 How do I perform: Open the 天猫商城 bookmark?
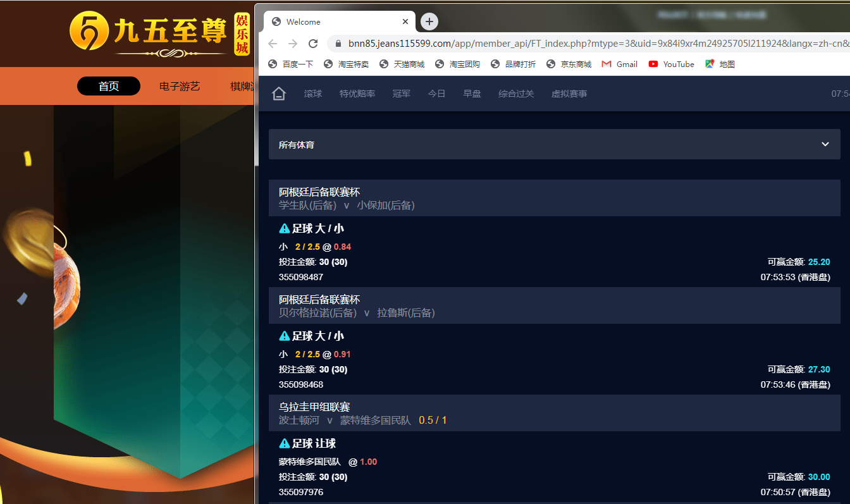pos(402,64)
